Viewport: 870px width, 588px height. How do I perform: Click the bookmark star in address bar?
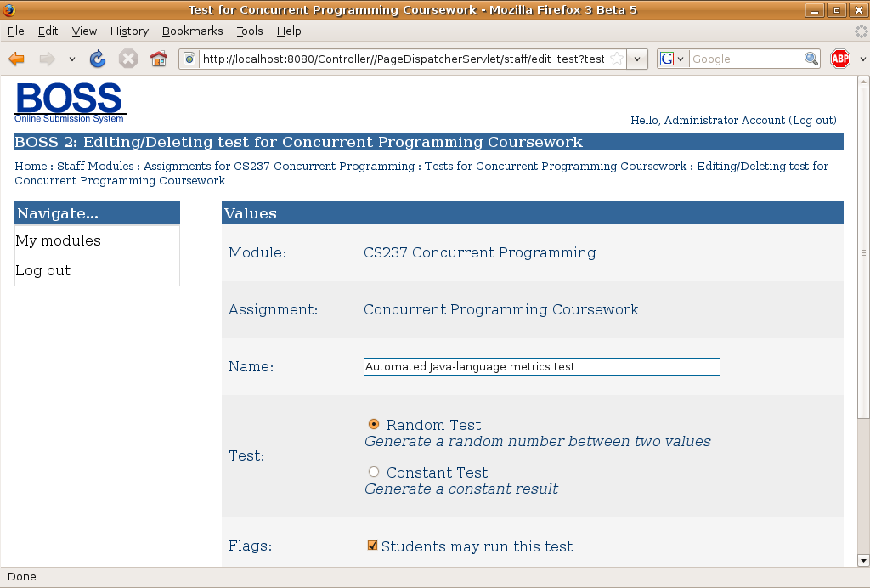pyautogui.click(x=617, y=59)
